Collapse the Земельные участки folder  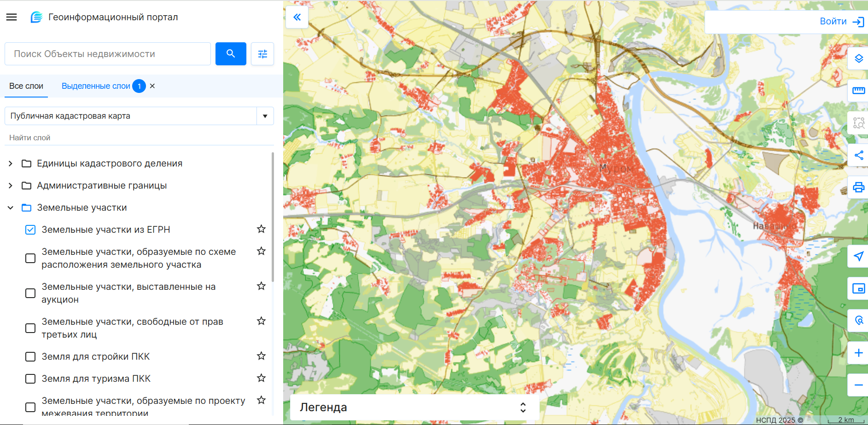pyautogui.click(x=11, y=208)
